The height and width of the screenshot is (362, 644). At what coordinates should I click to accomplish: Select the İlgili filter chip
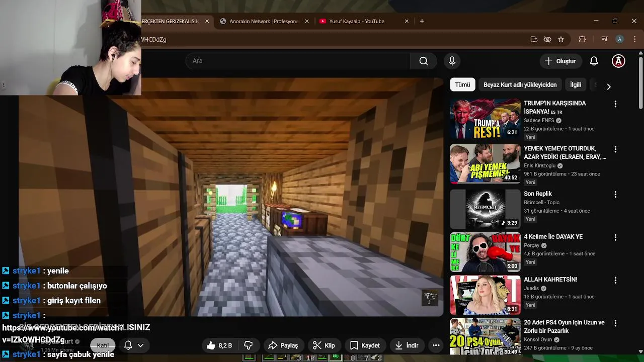tap(575, 85)
